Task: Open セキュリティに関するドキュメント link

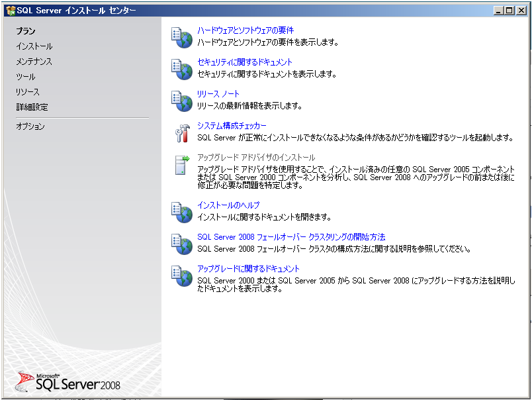Action: (x=245, y=62)
